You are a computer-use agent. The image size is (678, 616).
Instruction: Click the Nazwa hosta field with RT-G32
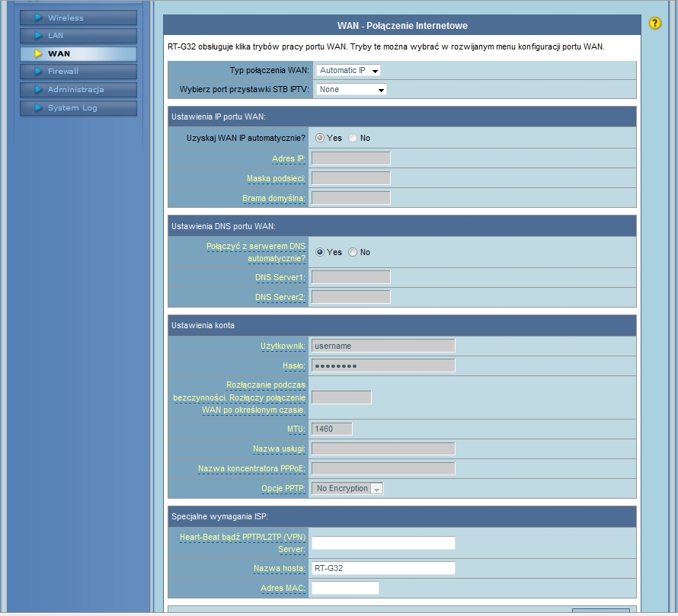point(383,568)
